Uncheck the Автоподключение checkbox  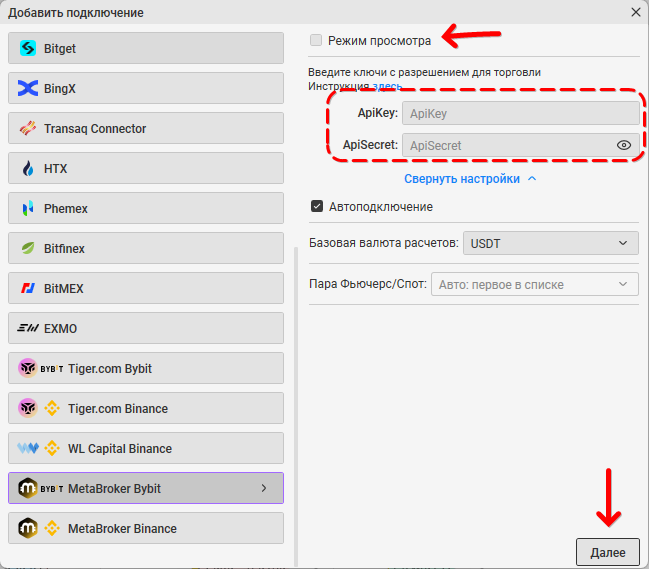pos(317,206)
